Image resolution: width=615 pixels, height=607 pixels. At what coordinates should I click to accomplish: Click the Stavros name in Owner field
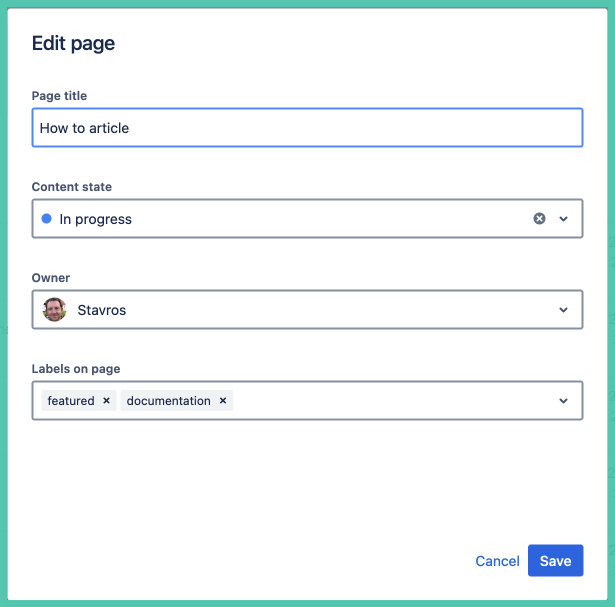[x=102, y=310]
